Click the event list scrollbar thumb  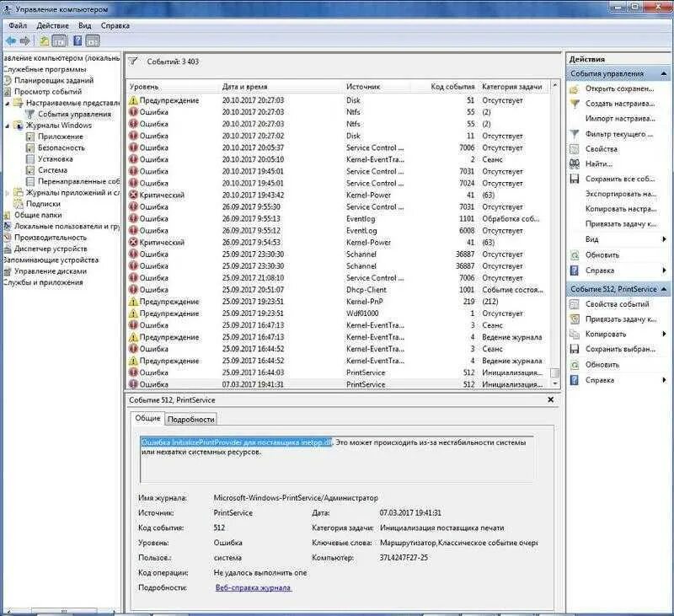[x=555, y=372]
